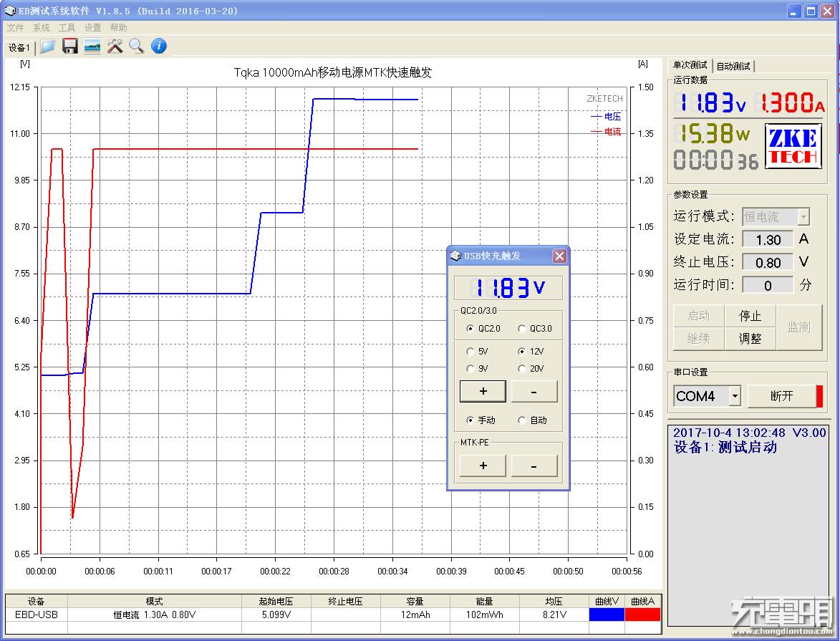Click MTK-PE minus button
This screenshot has height=641, width=840.
[x=534, y=466]
